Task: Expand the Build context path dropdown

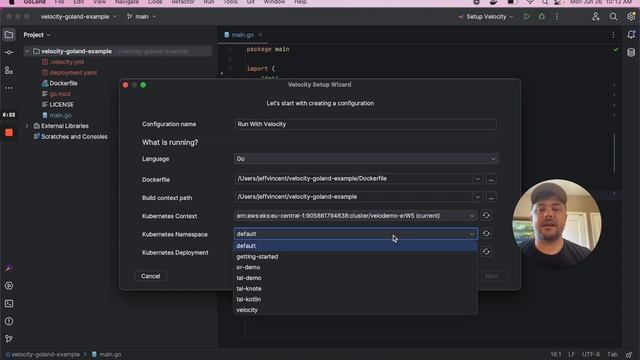Action: click(477, 197)
